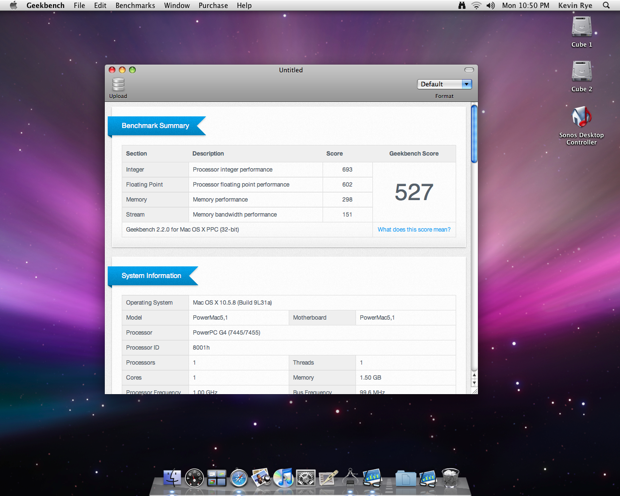Viewport: 620px width, 496px height.
Task: Click the volume speaker icon in menu bar
Action: pos(490,5)
